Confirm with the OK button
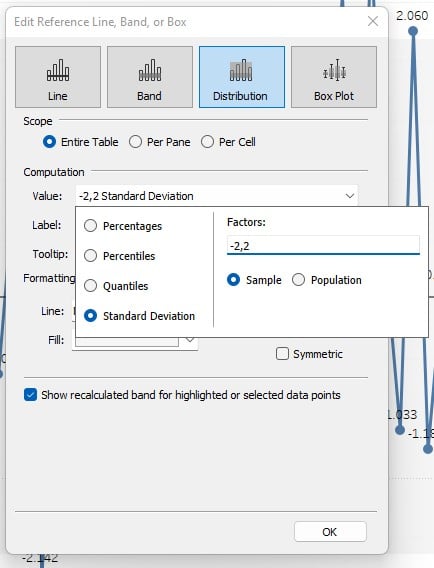The image size is (434, 568). (x=330, y=532)
